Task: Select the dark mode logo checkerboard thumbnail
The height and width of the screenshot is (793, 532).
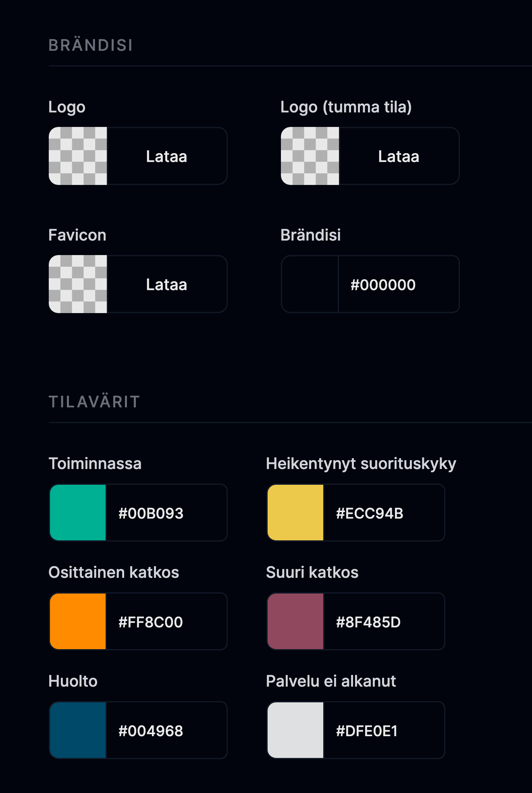Action: click(x=310, y=156)
